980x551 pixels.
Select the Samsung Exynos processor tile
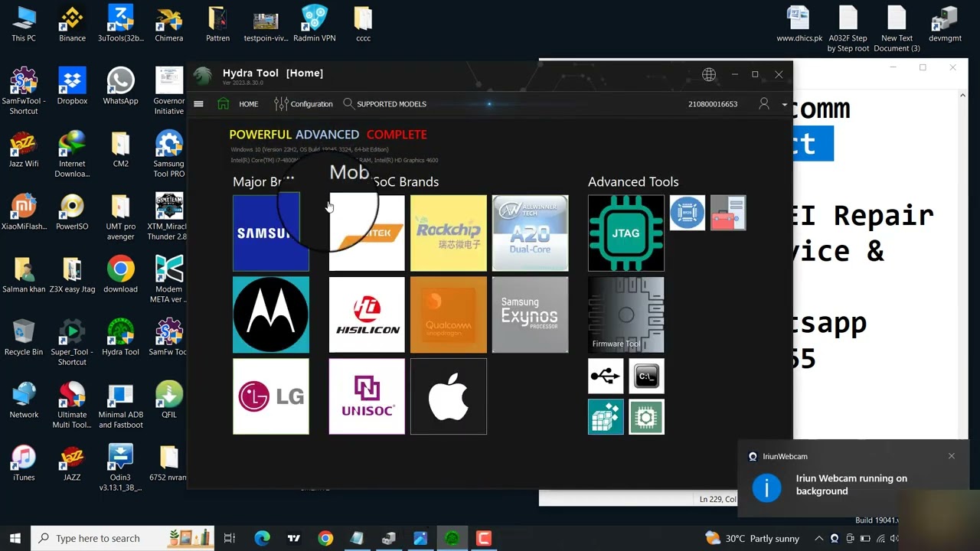[530, 315]
